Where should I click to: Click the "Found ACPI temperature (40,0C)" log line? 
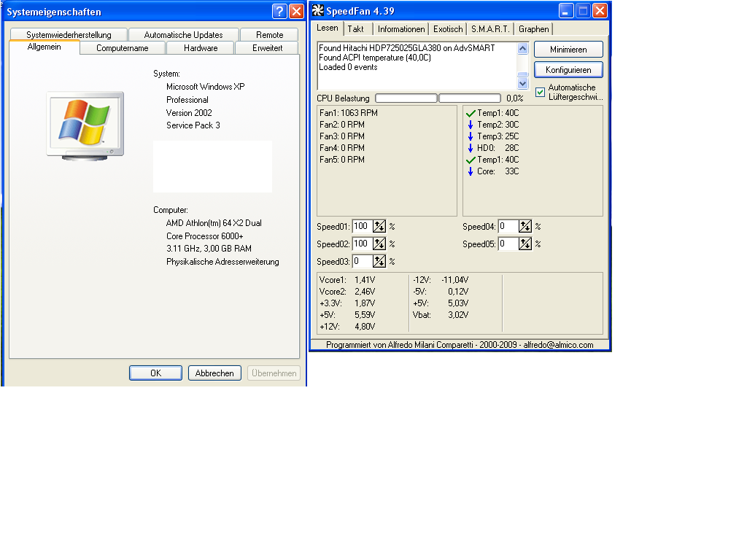375,58
